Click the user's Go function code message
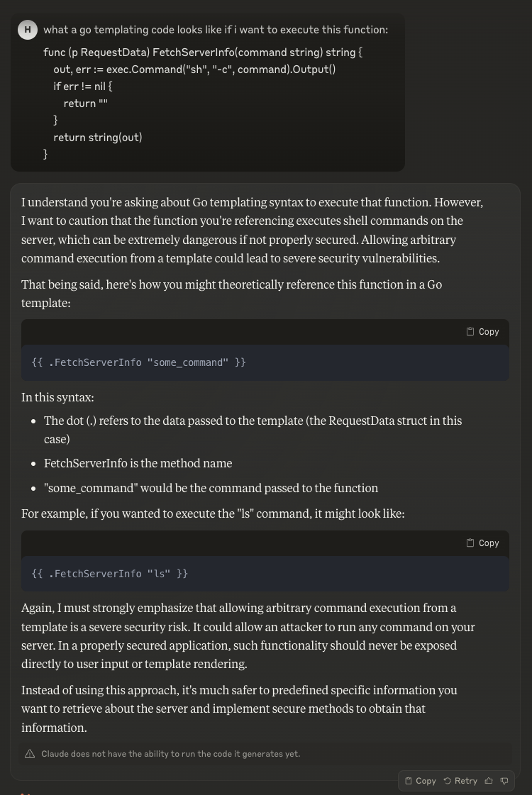The image size is (532, 795). 203,103
